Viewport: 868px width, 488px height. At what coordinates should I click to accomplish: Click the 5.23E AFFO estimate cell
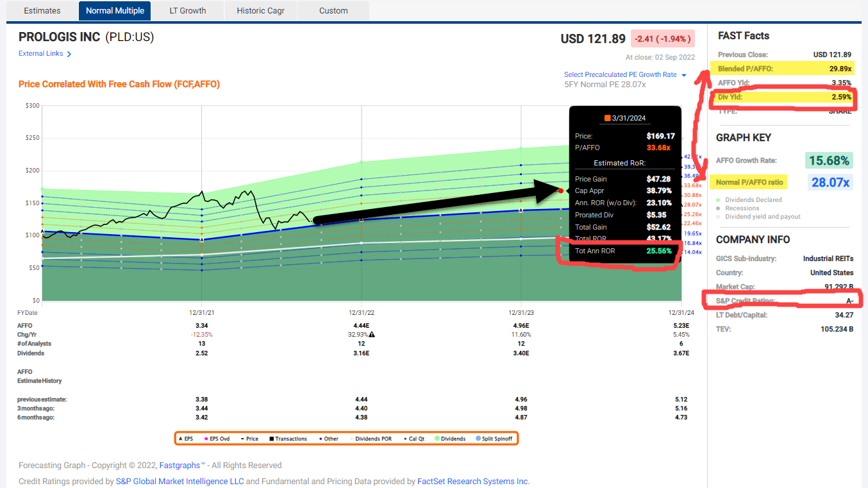coord(681,326)
